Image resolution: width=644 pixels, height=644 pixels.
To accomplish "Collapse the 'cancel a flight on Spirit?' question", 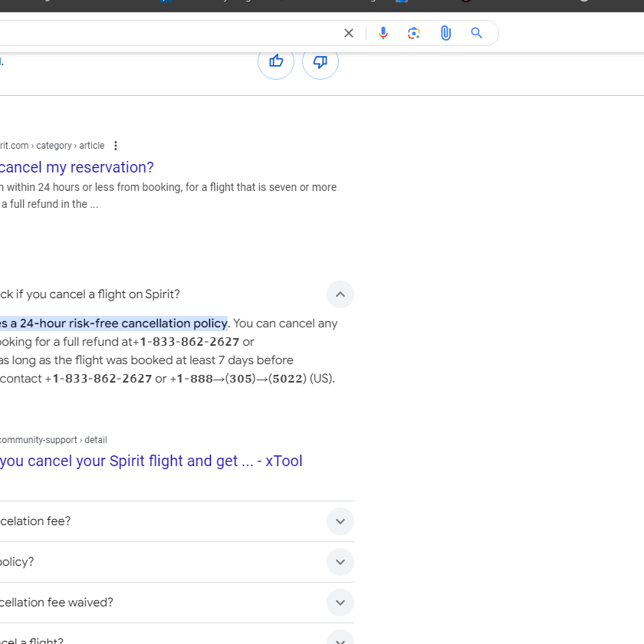I will pos(340,294).
